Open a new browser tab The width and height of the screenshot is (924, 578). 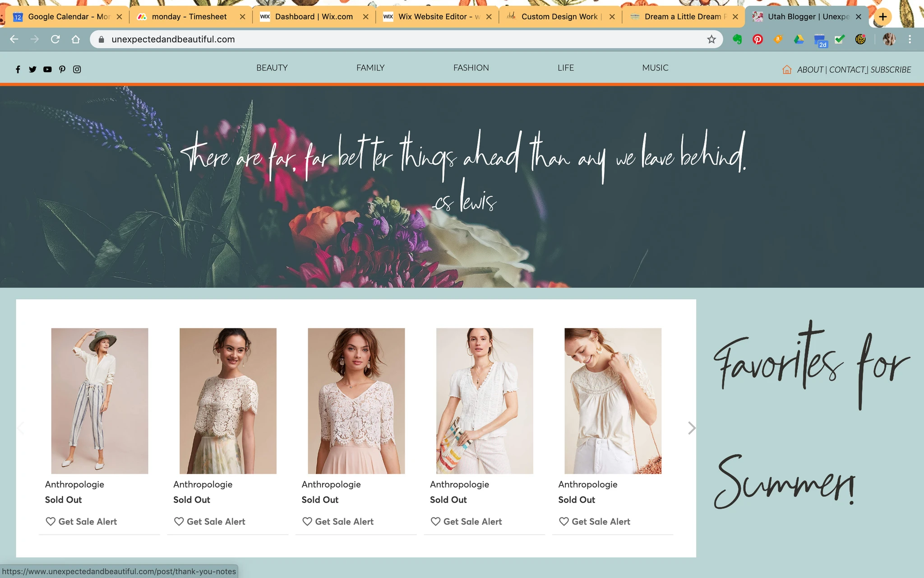coord(883,17)
